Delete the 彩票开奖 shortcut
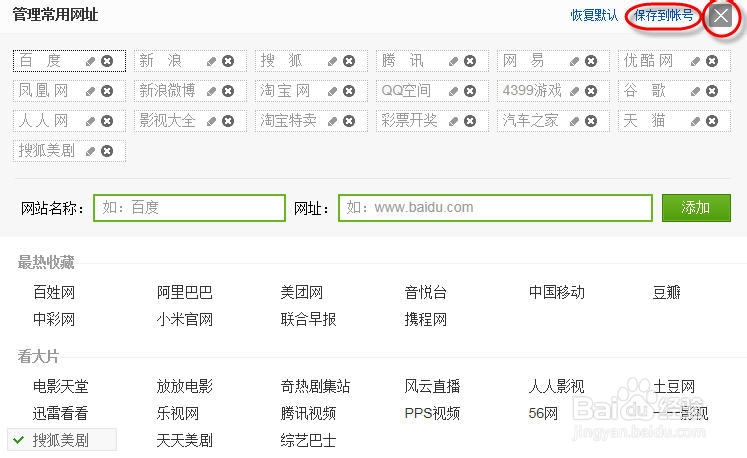Screen dimensions: 747x458 coord(470,121)
